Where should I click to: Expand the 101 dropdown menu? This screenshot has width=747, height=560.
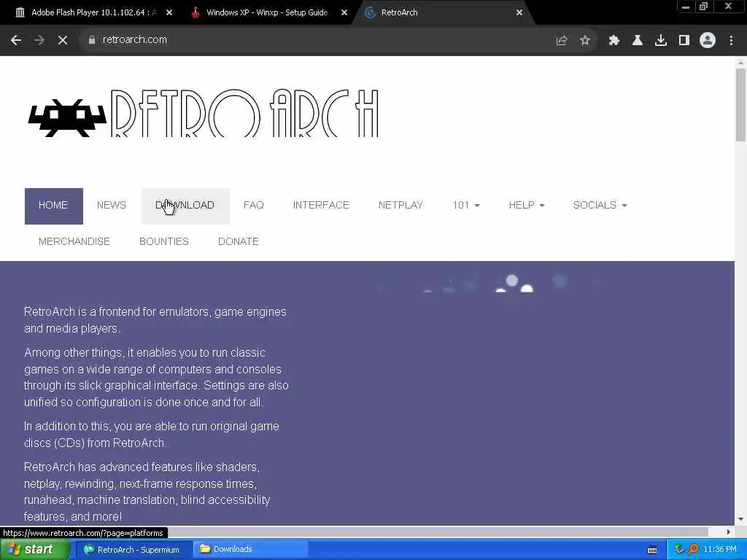(466, 205)
